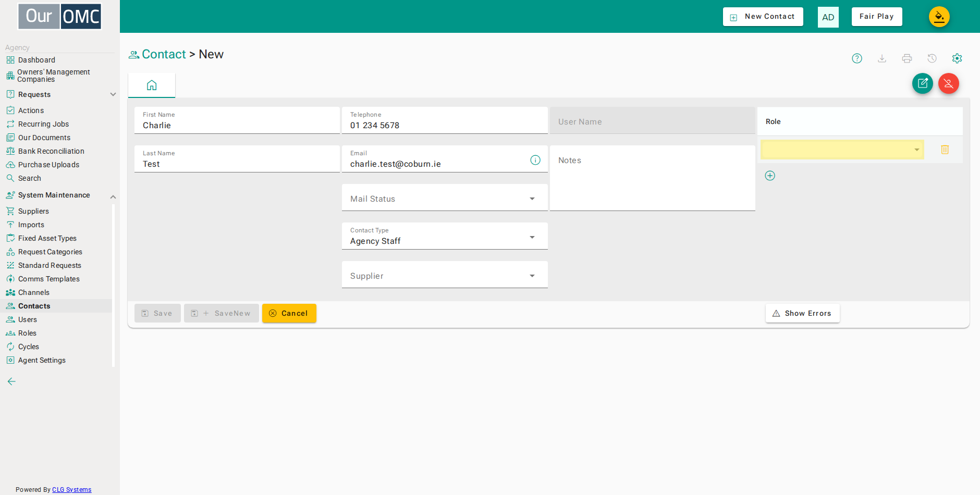Go to Bank Reconciliation
This screenshot has height=495, width=980.
pyautogui.click(x=51, y=151)
